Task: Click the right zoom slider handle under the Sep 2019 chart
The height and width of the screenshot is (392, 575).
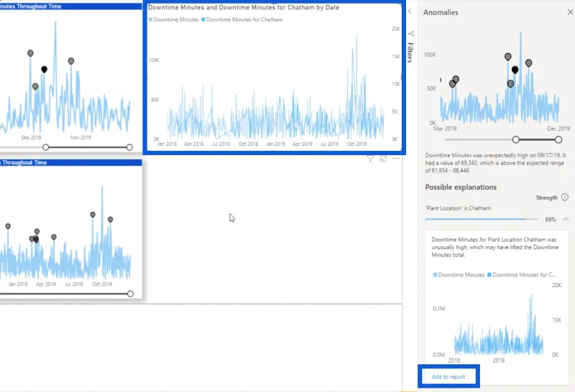Action: (129, 147)
